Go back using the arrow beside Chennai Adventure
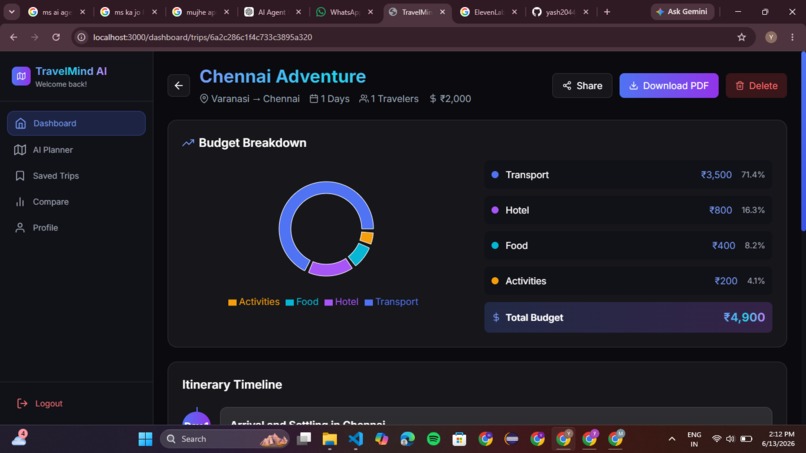This screenshot has height=453, width=806. point(178,86)
